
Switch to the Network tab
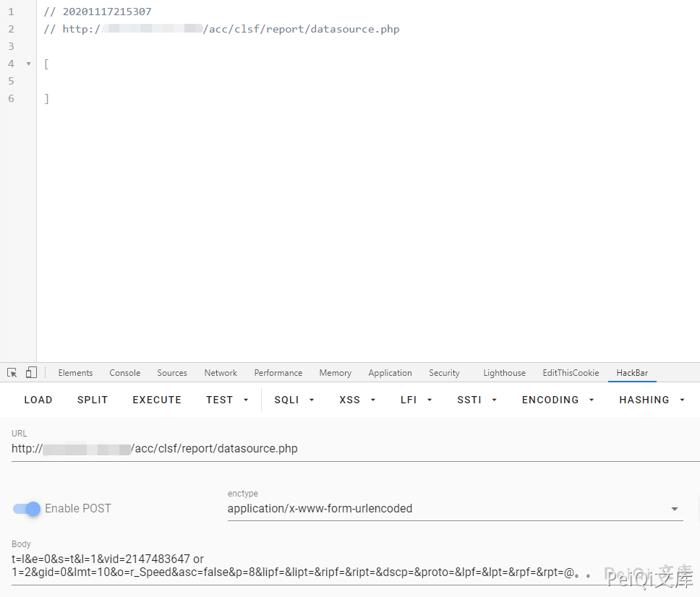click(x=221, y=373)
